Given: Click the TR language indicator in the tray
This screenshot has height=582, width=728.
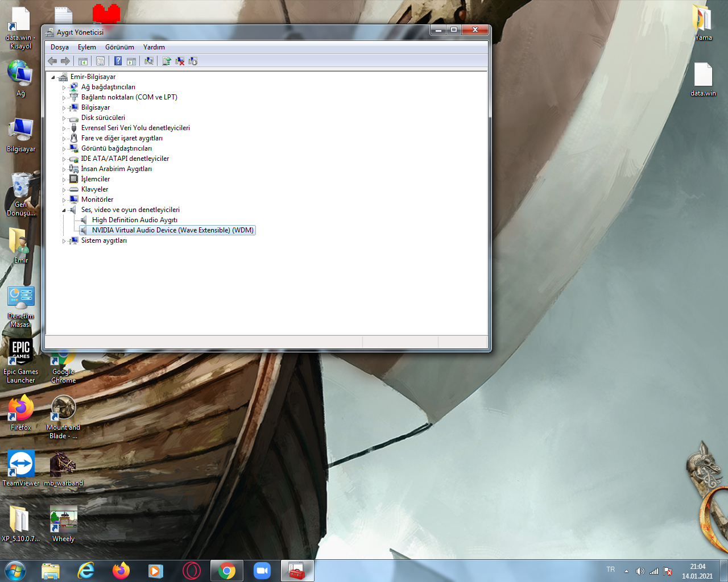Looking at the screenshot, I should (x=611, y=569).
